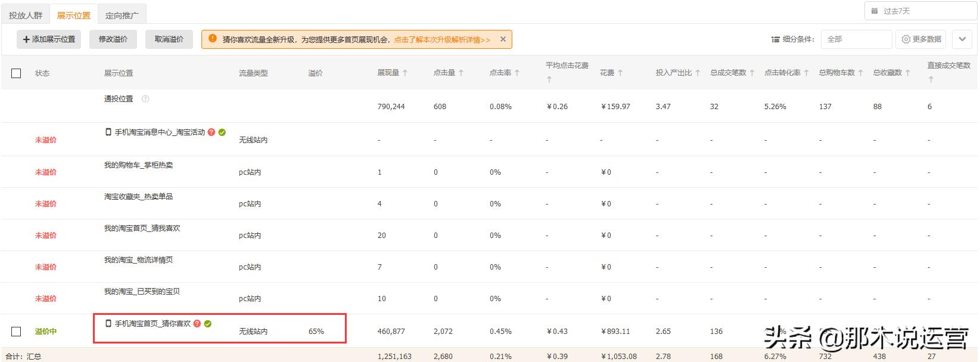Screen dimensions: 980x362
Task: Sort by 总收藏数 column arrow
Action: pos(908,73)
